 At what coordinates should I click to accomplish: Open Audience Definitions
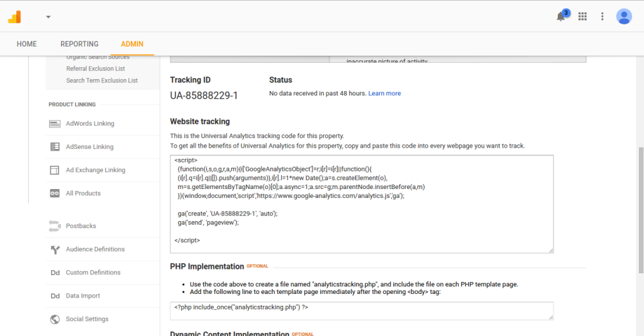point(96,249)
